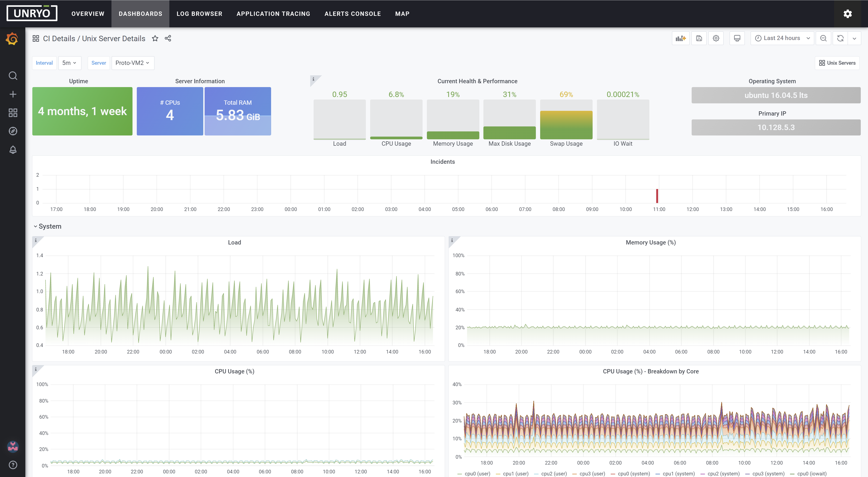Switch to the Map tab
This screenshot has height=477, width=868.
pyautogui.click(x=402, y=14)
